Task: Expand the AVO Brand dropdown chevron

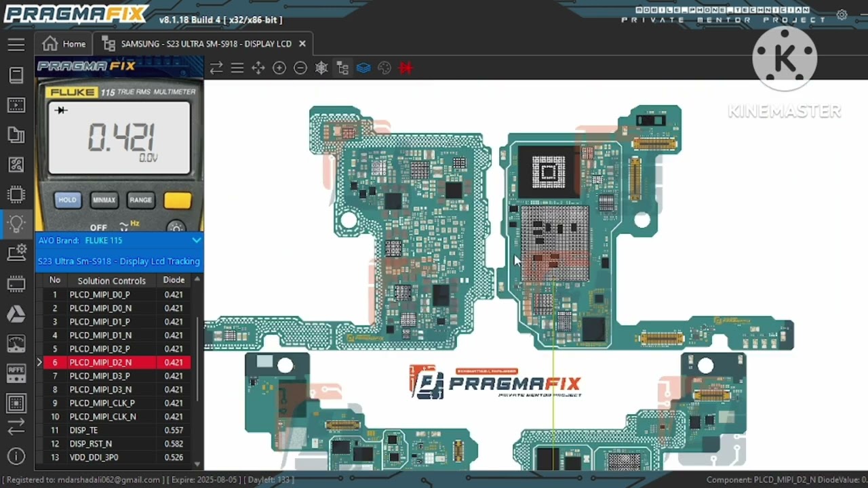Action: 196,240
